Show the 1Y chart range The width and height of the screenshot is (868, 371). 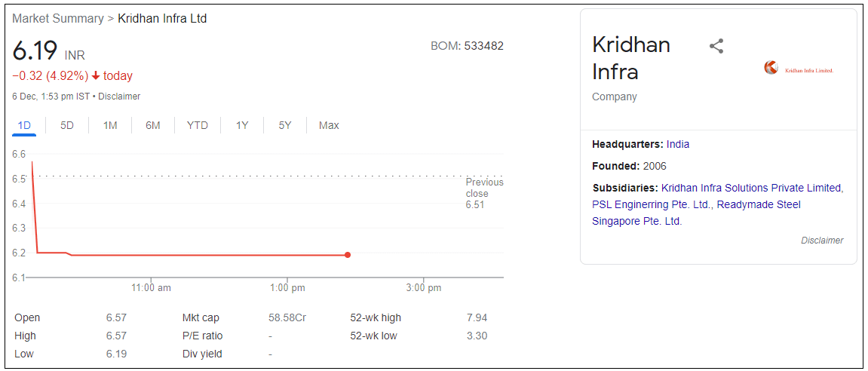tap(242, 125)
